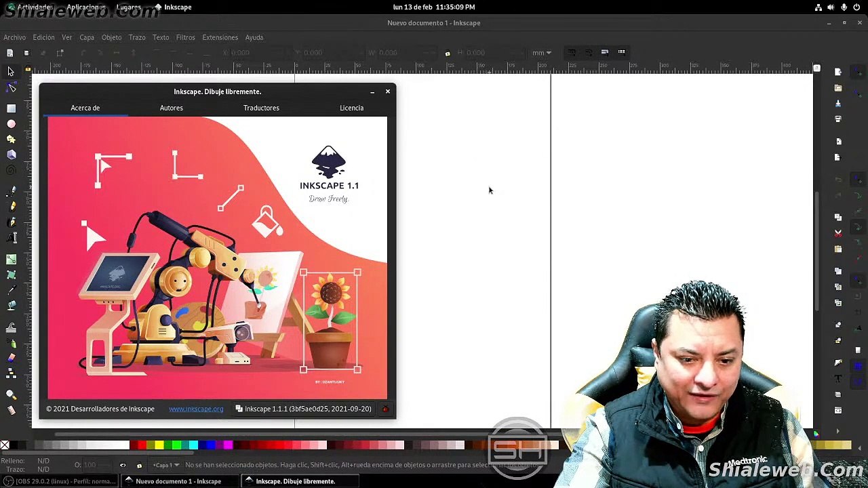Screen dimensions: 868x488
Task: Click the clock date in top bar
Action: pos(434,7)
